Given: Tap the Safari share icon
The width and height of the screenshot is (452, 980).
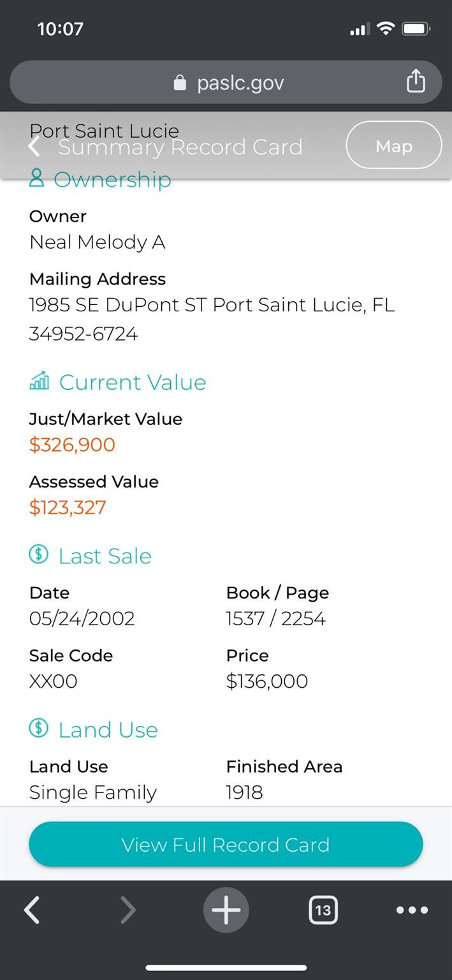Looking at the screenshot, I should pos(416,82).
